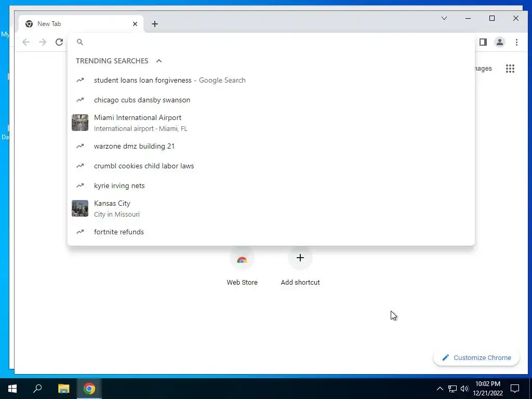Toggle the side panel icon

pyautogui.click(x=483, y=42)
